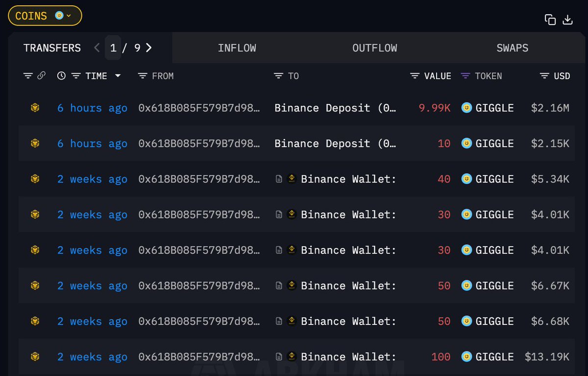Open the USD column filter
The image size is (588, 376).
[544, 76]
